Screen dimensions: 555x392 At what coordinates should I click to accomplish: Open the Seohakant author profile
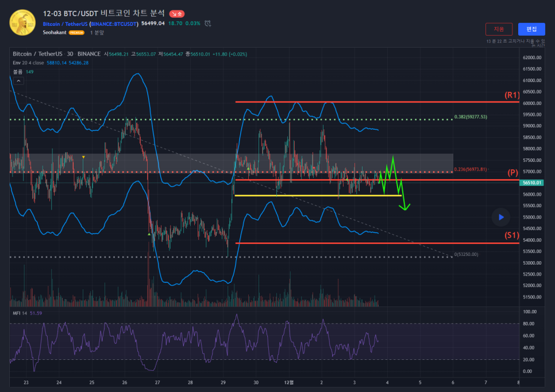pos(55,33)
